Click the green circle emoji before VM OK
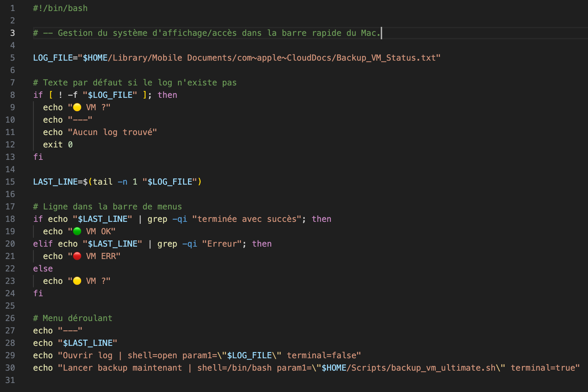This screenshot has width=588, height=392. [x=77, y=231]
